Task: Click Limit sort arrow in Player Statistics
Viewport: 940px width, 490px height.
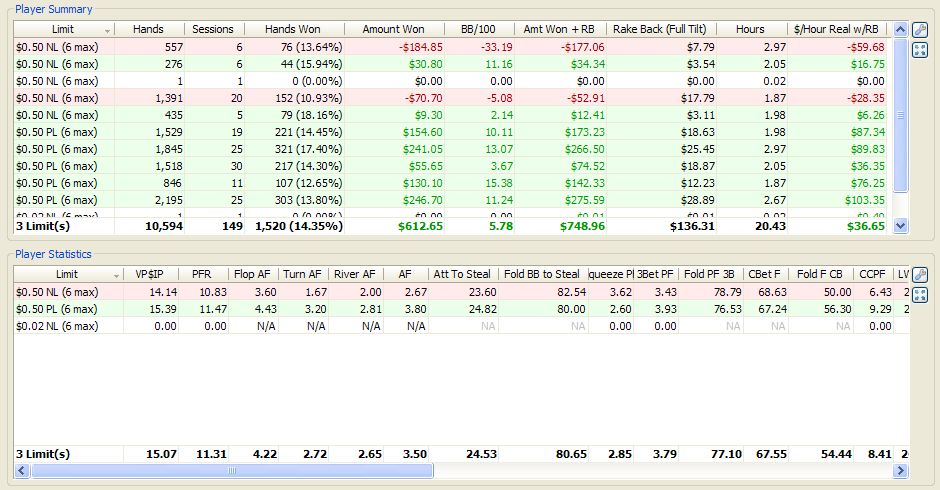Action: pyautogui.click(x=116, y=275)
